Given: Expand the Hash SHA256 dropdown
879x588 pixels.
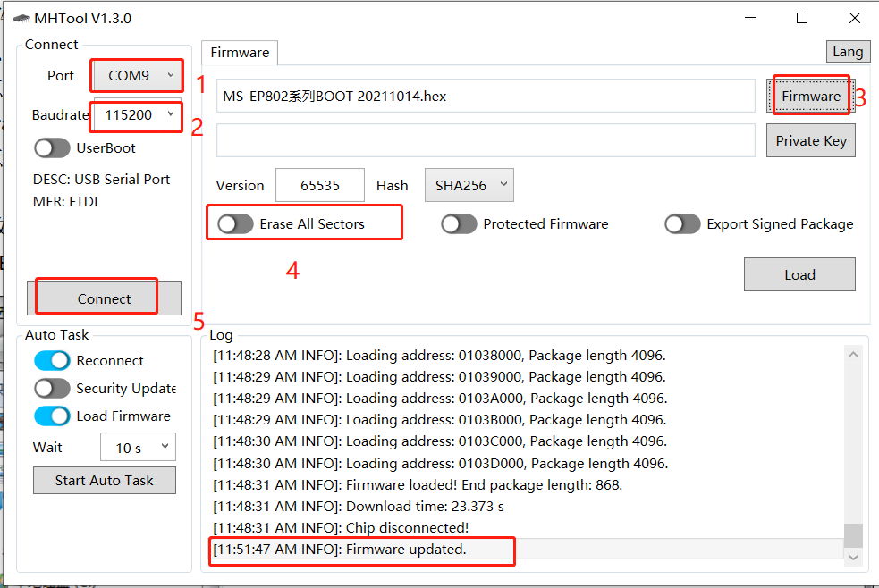Looking at the screenshot, I should click(x=469, y=185).
